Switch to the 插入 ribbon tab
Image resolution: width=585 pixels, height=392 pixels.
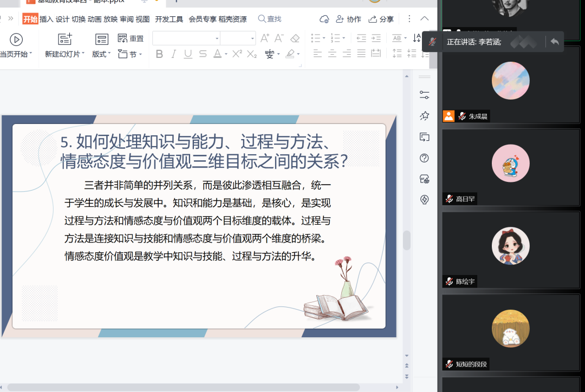tap(47, 19)
